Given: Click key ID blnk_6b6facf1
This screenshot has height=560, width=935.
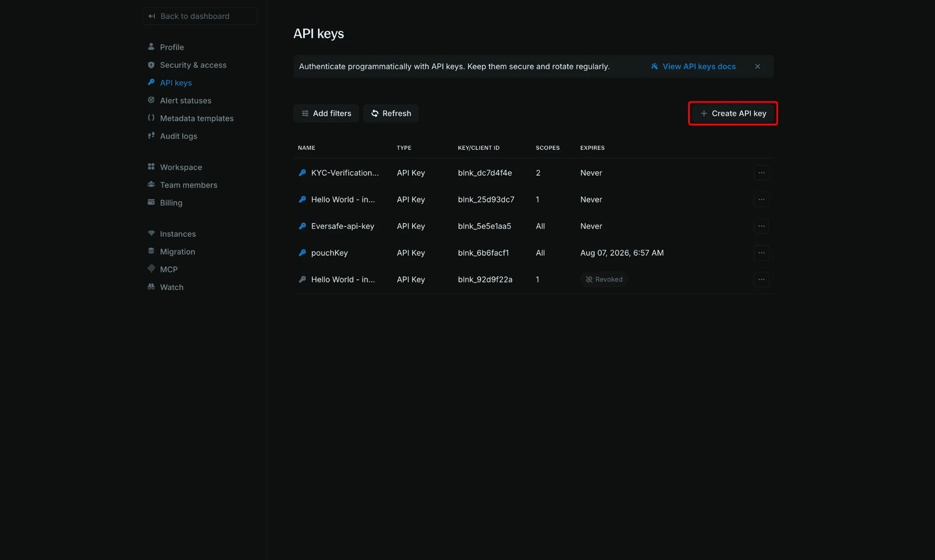Looking at the screenshot, I should pyautogui.click(x=483, y=253).
